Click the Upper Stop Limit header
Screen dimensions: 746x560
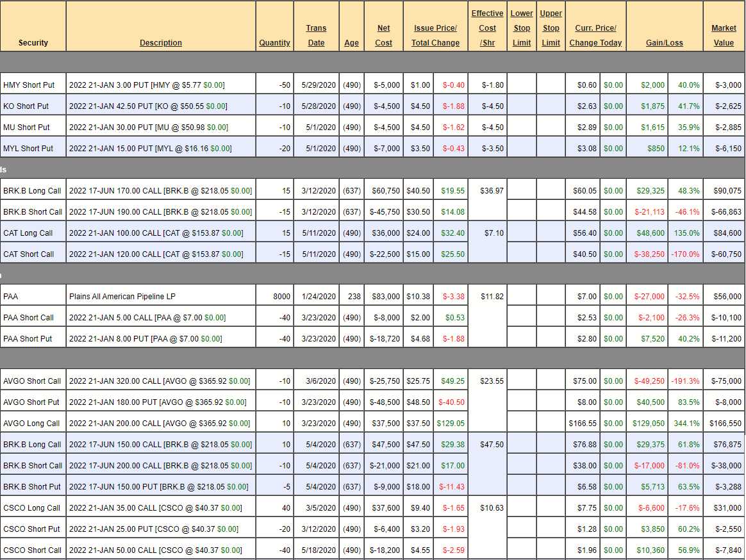(x=551, y=28)
